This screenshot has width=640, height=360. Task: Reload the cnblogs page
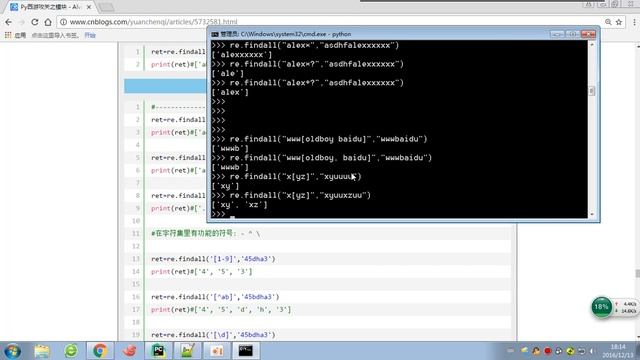pos(35,22)
